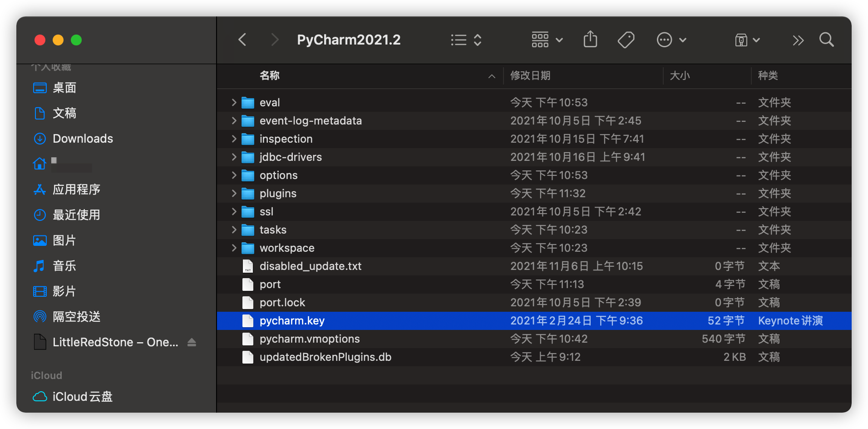Open the list view switcher control
Screen dimensions: 868x429
[466, 40]
